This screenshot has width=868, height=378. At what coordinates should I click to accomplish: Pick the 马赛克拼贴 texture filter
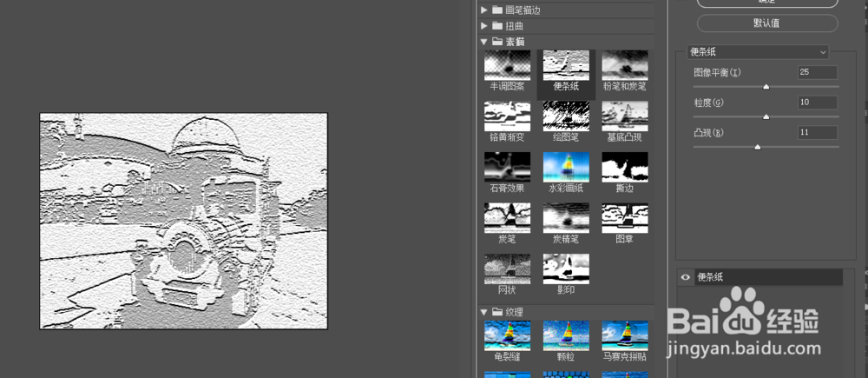(x=625, y=336)
